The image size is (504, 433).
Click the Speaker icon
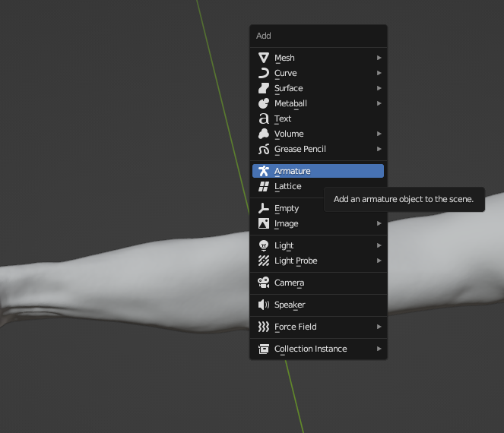[264, 305]
